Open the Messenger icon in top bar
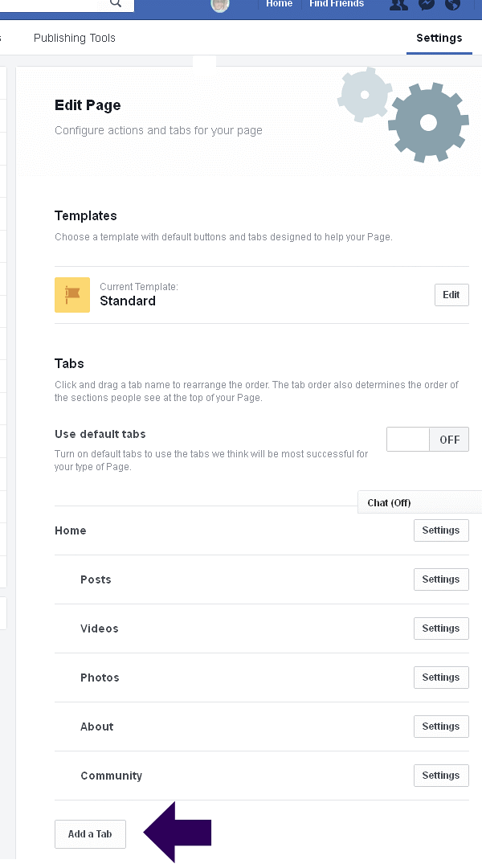This screenshot has height=868, width=482. pos(427,4)
